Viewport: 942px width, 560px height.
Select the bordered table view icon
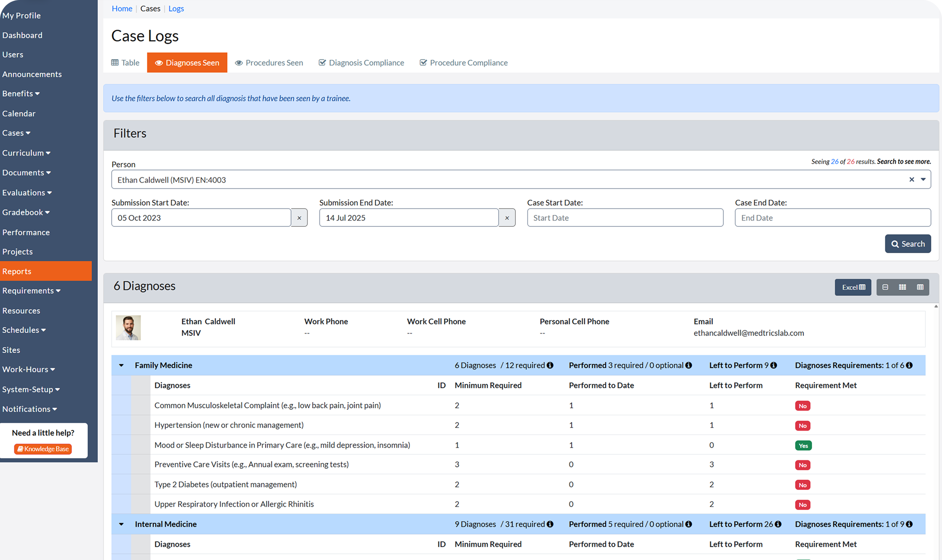920,287
